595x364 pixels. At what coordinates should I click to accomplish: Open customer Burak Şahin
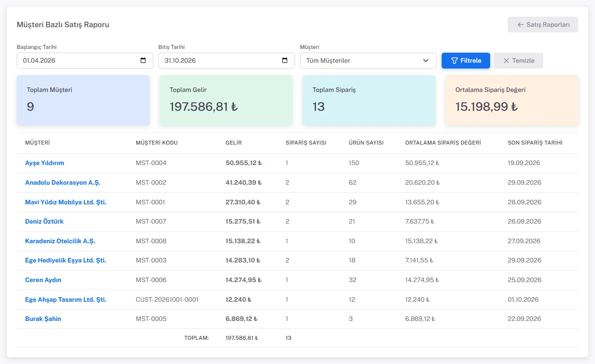[43, 319]
